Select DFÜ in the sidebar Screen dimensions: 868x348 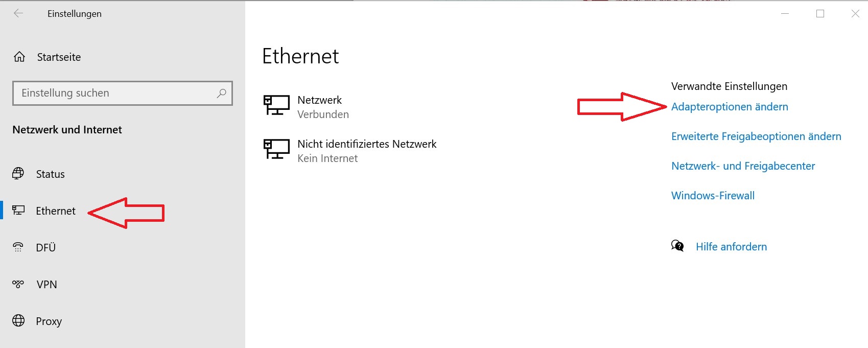[x=45, y=248]
